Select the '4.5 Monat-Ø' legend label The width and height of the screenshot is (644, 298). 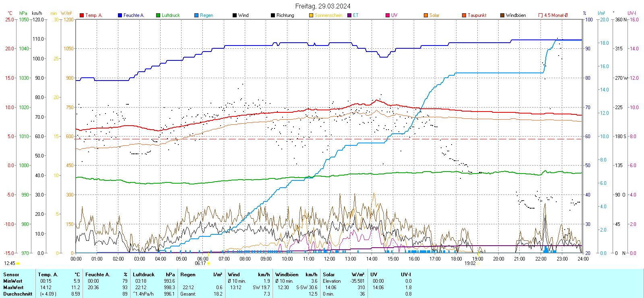coord(556,15)
